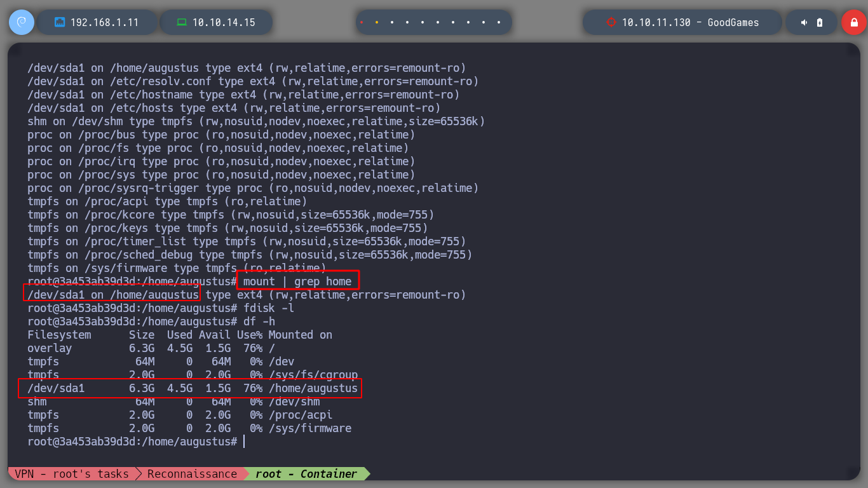Screen dimensions: 868x488
Task: Click the '/sys/firmware' mount point in df output
Action: click(x=310, y=428)
